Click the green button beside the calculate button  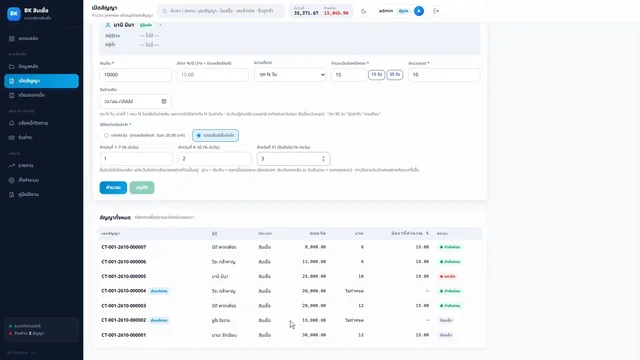pos(142,187)
